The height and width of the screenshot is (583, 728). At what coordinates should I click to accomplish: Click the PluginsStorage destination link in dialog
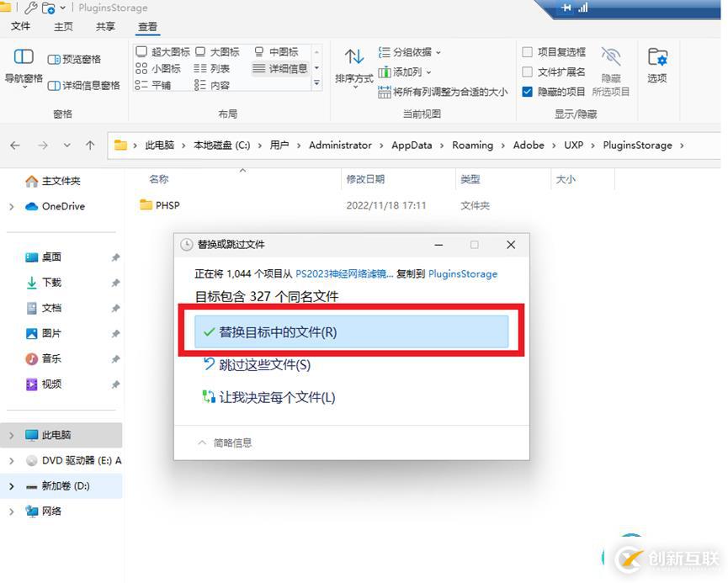point(462,274)
